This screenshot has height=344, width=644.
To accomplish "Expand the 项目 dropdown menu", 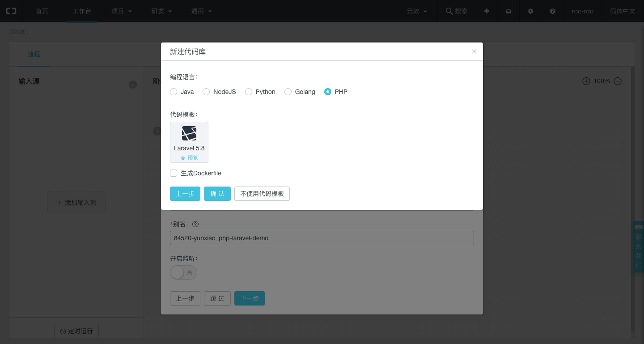I will click(x=122, y=11).
